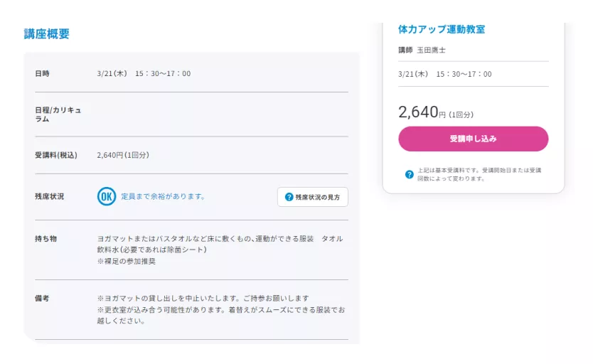Open the 残席状況の見方 help button
This screenshot has height=364, width=593.
pyautogui.click(x=313, y=197)
